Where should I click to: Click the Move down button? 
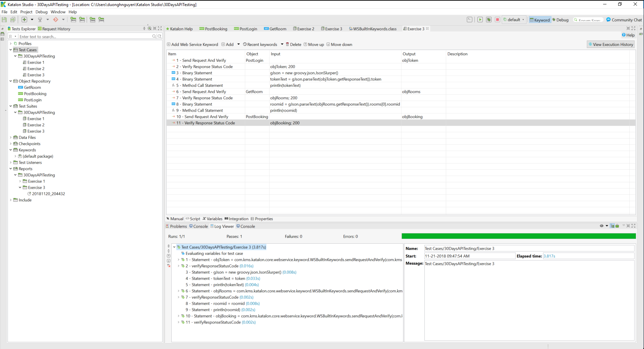339,45
